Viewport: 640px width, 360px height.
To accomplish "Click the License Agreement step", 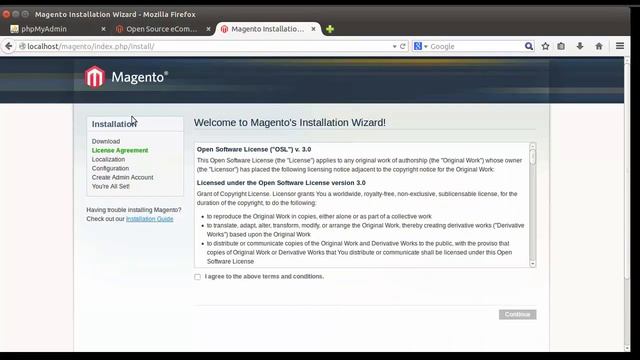I will [x=120, y=150].
